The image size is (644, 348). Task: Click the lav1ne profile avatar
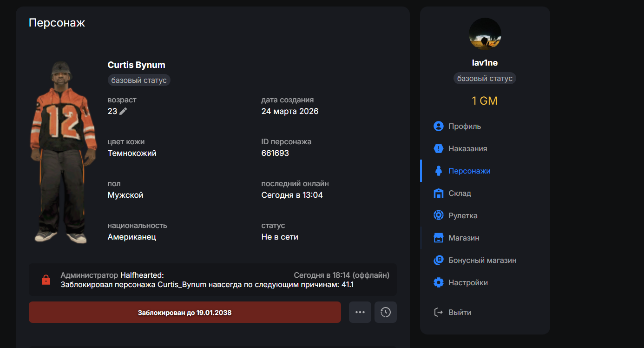(485, 33)
